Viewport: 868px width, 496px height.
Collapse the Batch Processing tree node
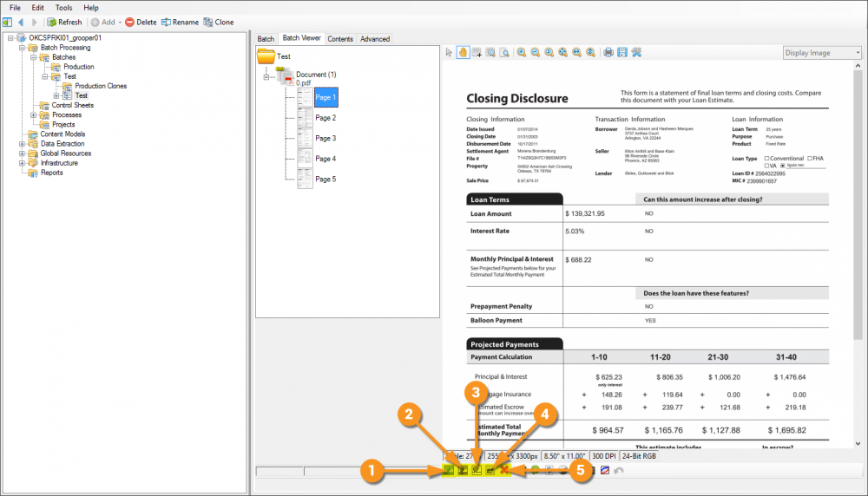(x=23, y=48)
